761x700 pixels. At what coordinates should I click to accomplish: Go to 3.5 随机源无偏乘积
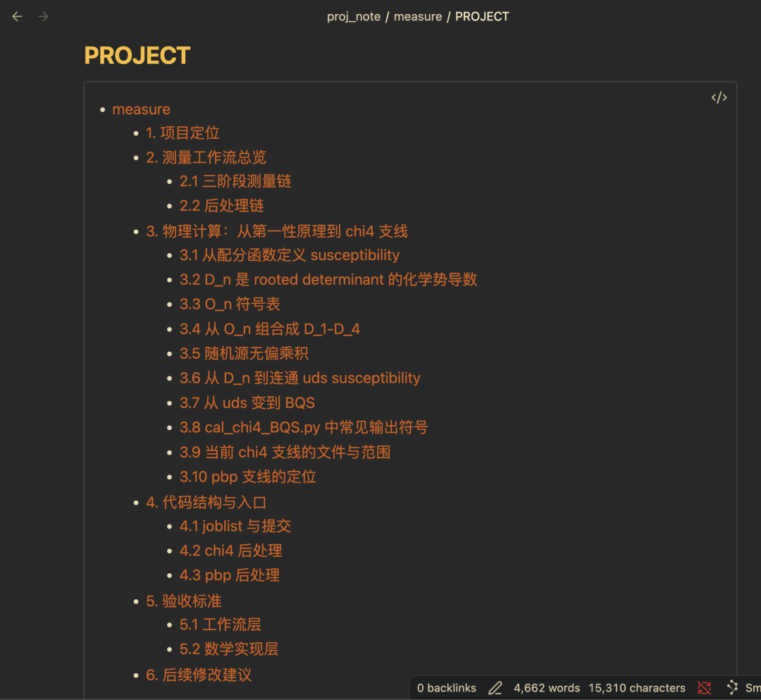tap(244, 353)
